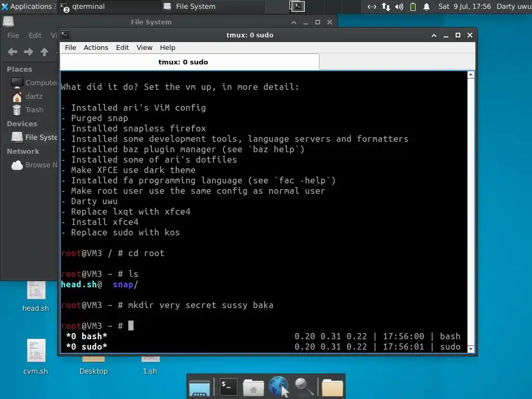Click the Show Desktop dock icon
Screen dimensions: 532x399
199,387
